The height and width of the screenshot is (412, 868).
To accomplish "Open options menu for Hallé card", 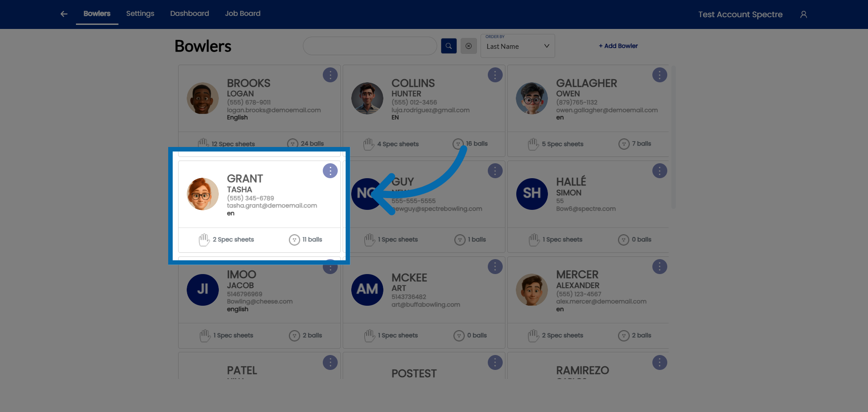I will [660, 171].
